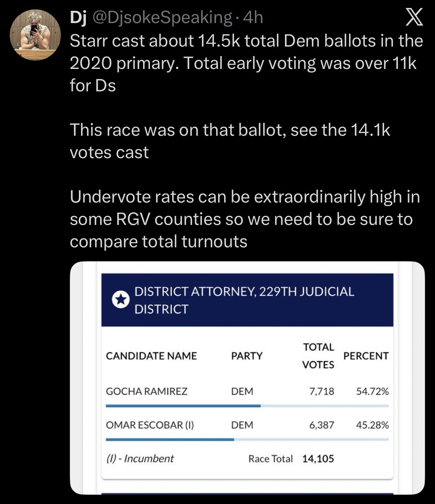The height and width of the screenshot is (504, 435).
Task: Select the District Attorney, 229th Judicial District header
Action: (244, 300)
